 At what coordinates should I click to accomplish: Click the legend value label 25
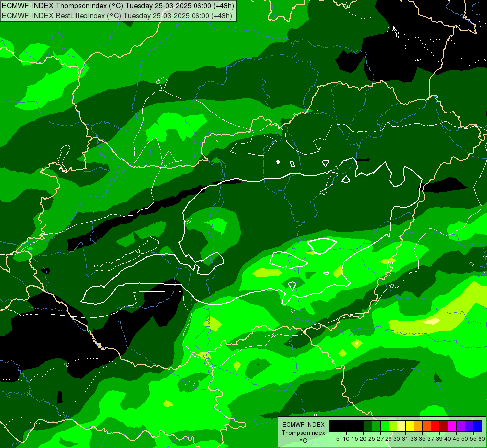[x=372, y=439]
